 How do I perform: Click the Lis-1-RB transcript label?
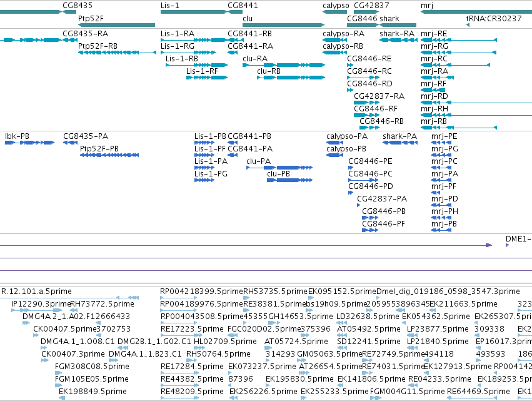(x=182, y=59)
